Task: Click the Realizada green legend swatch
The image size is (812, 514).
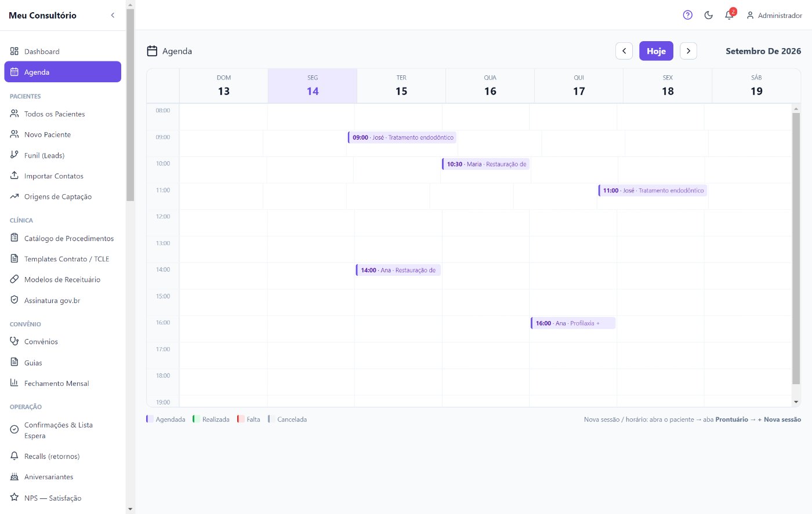Action: (x=196, y=419)
